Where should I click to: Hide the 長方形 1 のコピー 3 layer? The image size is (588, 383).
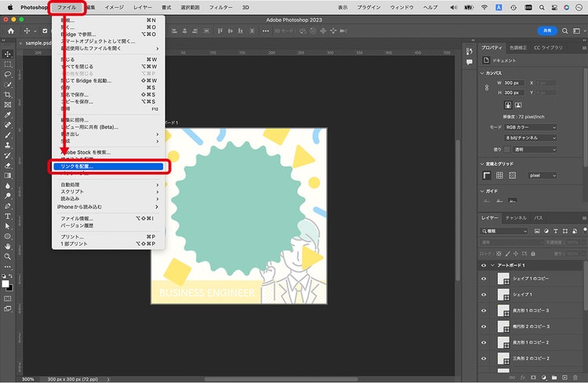tap(484, 311)
